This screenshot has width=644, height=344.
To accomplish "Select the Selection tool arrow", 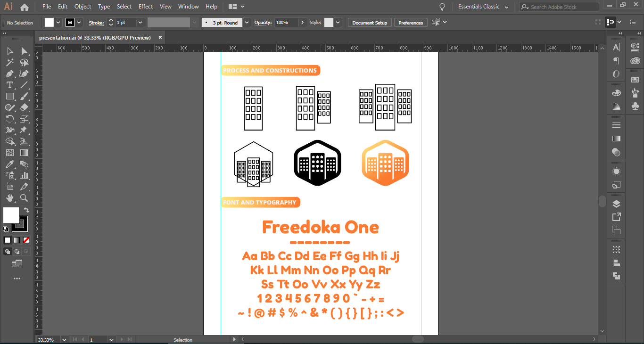I will coord(9,51).
